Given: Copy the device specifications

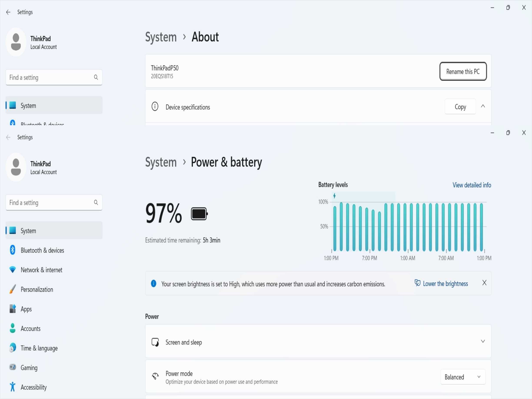Looking at the screenshot, I should 460,106.
